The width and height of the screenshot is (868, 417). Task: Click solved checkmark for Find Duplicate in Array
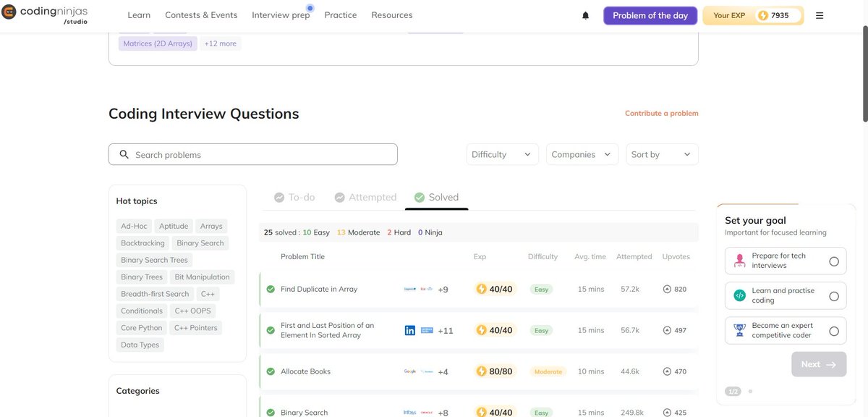[x=271, y=289]
